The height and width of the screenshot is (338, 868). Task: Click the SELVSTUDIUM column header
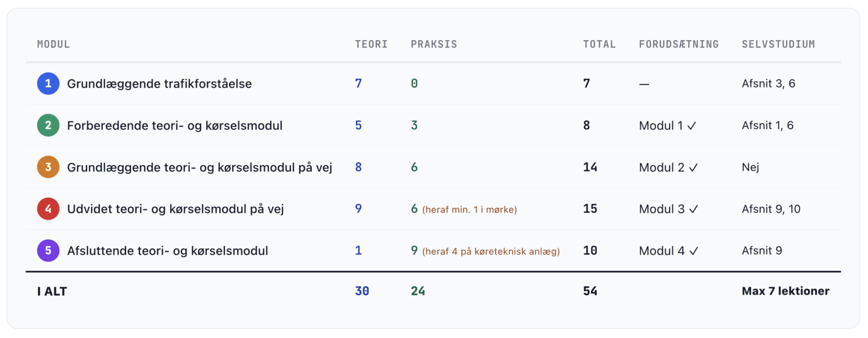(x=778, y=44)
